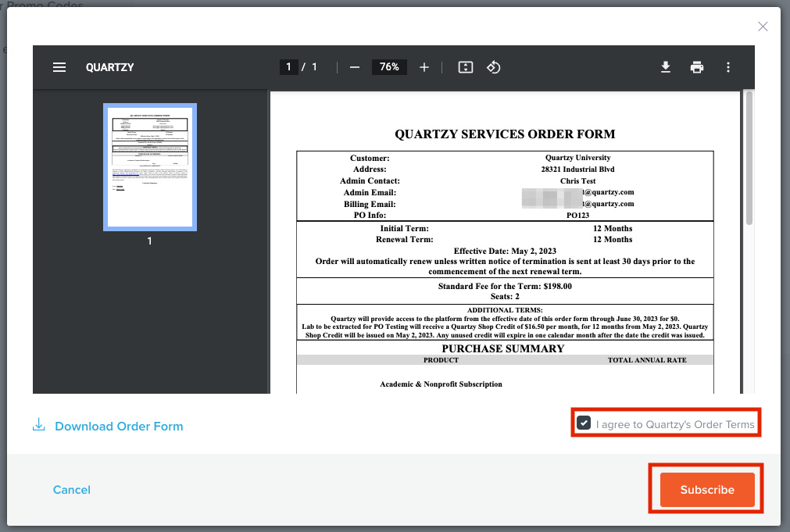790x532 pixels.
Task: Click the Download Order Form link
Action: tap(119, 427)
